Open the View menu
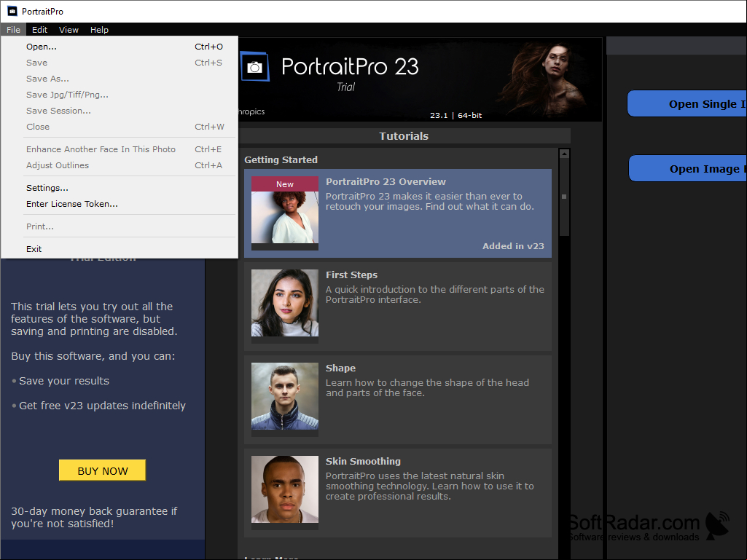This screenshot has width=747, height=560. [69, 30]
